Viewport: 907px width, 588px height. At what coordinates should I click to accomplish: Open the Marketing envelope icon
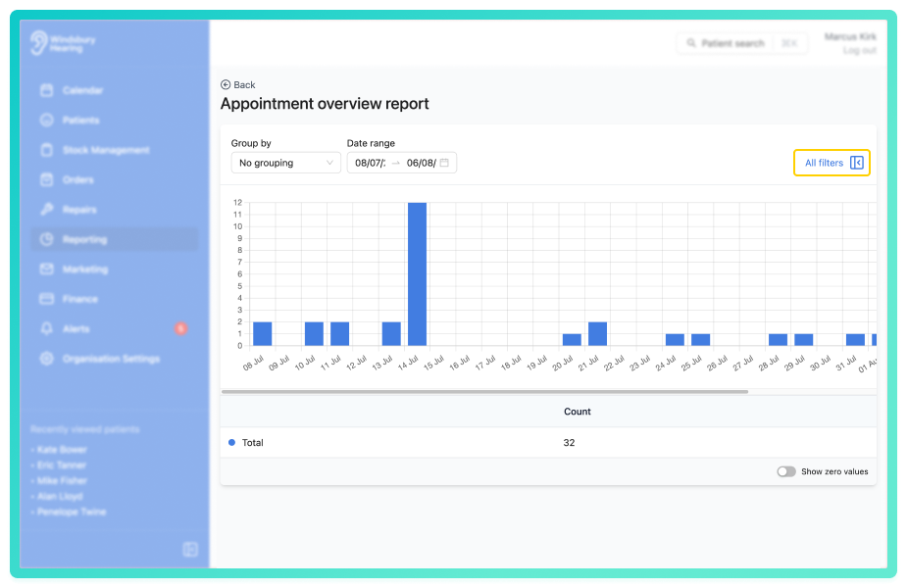pos(47,269)
